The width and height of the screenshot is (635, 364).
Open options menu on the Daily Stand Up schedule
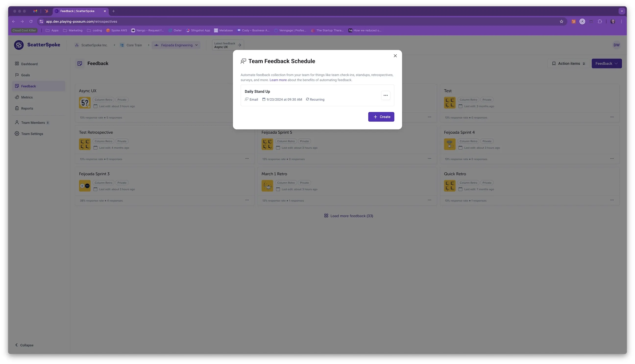point(386,95)
